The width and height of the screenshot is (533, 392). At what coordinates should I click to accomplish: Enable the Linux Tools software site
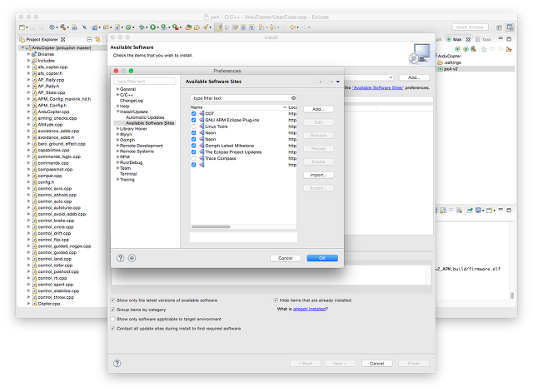(193, 127)
